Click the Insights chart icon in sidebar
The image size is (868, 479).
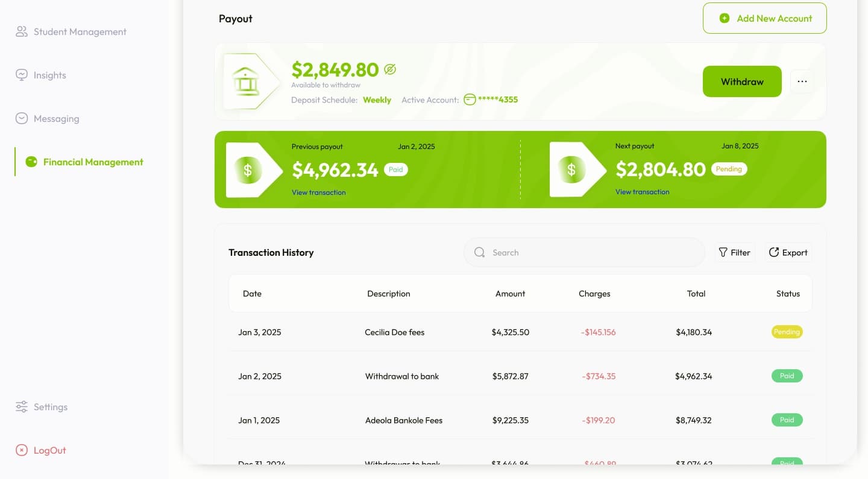(22, 75)
